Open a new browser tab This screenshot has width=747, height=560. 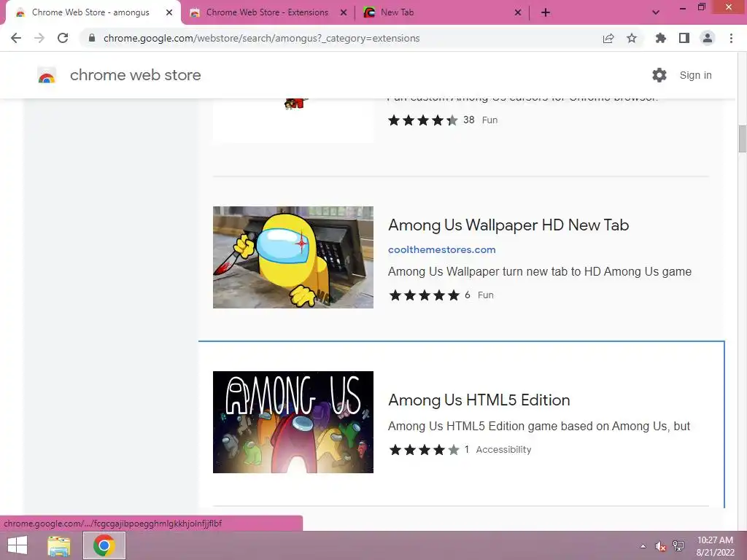point(546,12)
